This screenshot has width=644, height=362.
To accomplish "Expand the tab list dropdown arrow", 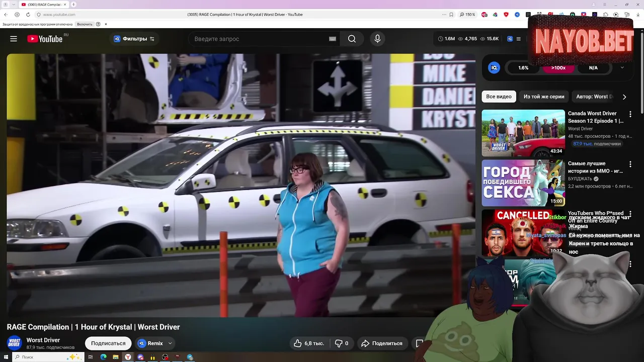I will pyautogui.click(x=14, y=5).
